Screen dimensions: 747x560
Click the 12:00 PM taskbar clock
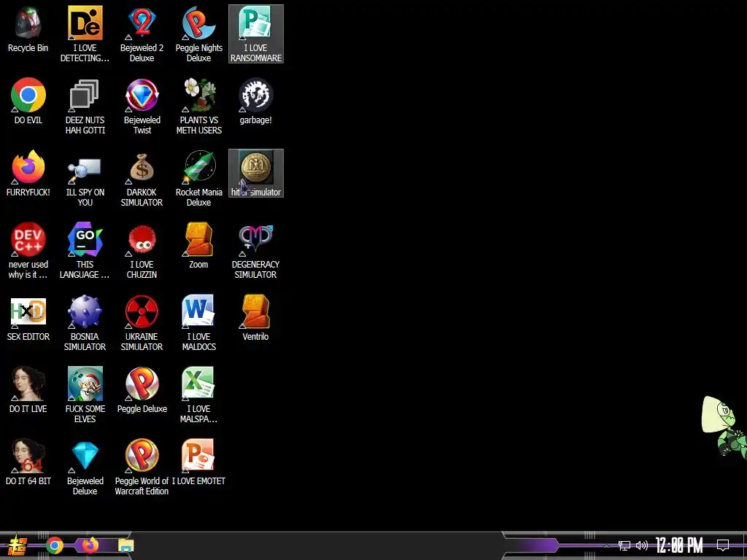pos(679,545)
